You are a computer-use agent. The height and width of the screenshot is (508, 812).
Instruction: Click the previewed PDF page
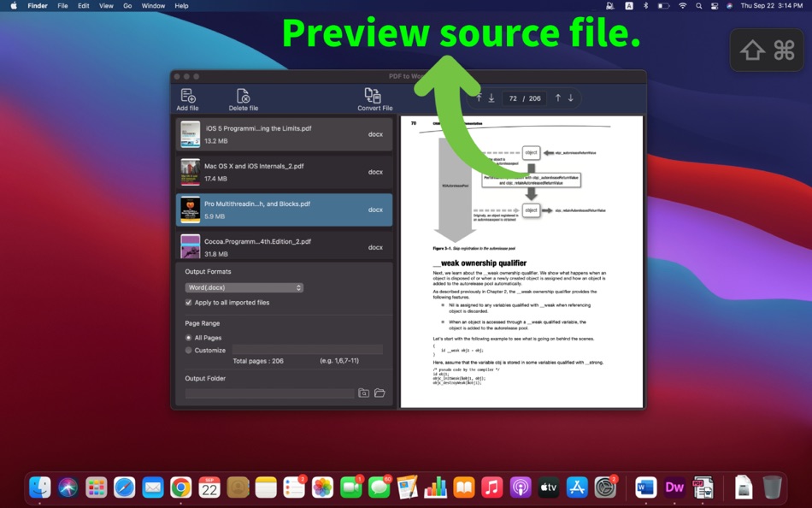(521, 261)
